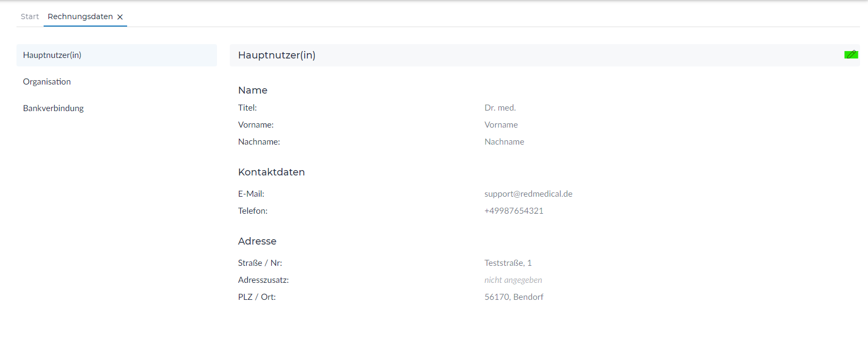The height and width of the screenshot is (353, 868).
Task: Click the postal code value 56170, Bendorf
Action: pyautogui.click(x=514, y=297)
